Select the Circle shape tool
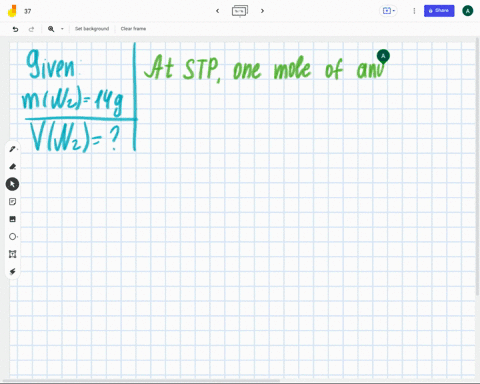480x384 pixels. coord(13,237)
